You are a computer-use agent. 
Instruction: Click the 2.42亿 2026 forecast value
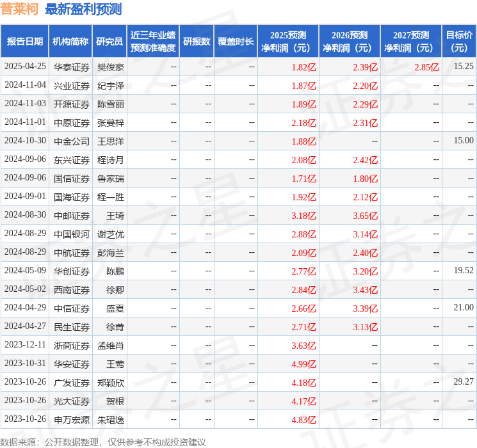[365, 160]
